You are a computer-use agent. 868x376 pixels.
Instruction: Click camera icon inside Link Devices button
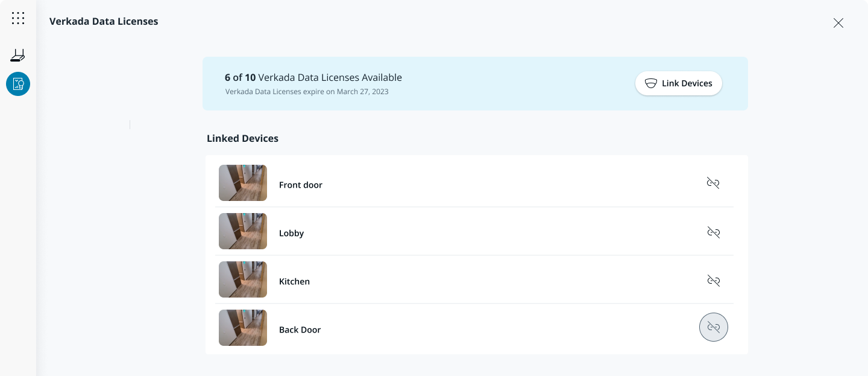click(x=650, y=83)
